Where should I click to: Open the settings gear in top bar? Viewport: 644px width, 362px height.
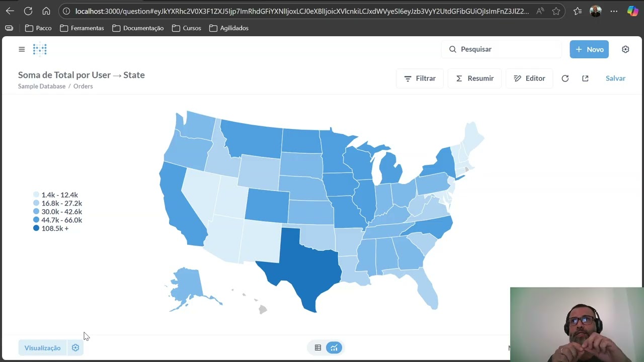[625, 49]
